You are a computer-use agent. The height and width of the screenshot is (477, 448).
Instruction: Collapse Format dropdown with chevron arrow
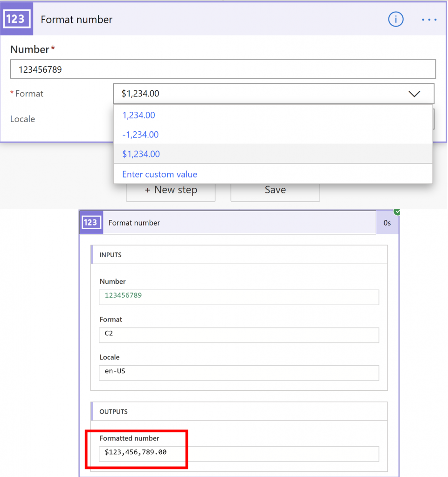click(414, 94)
